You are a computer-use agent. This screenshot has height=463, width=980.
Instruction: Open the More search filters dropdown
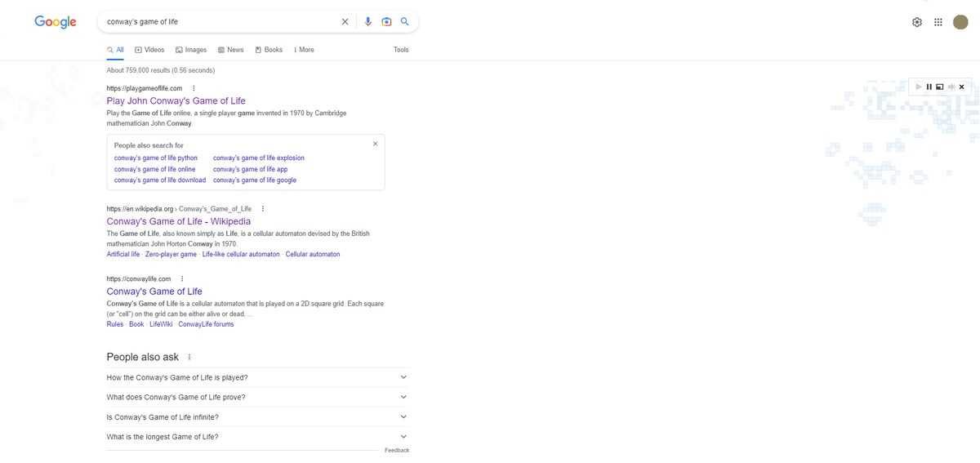pyautogui.click(x=304, y=50)
